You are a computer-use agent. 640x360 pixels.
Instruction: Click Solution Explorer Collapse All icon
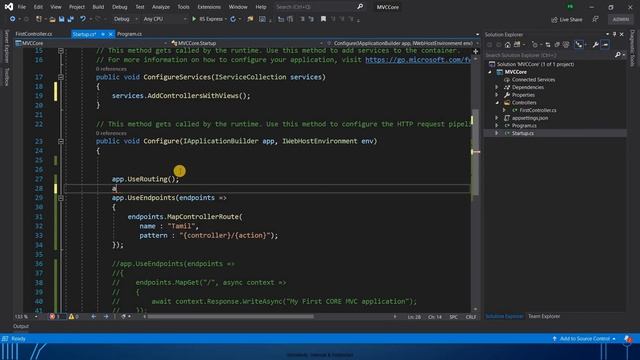tap(557, 45)
